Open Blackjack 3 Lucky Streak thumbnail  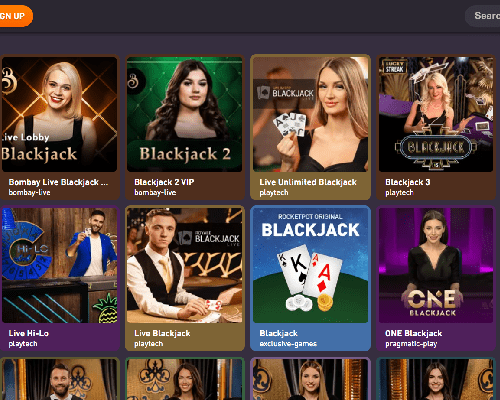pyautogui.click(x=436, y=114)
